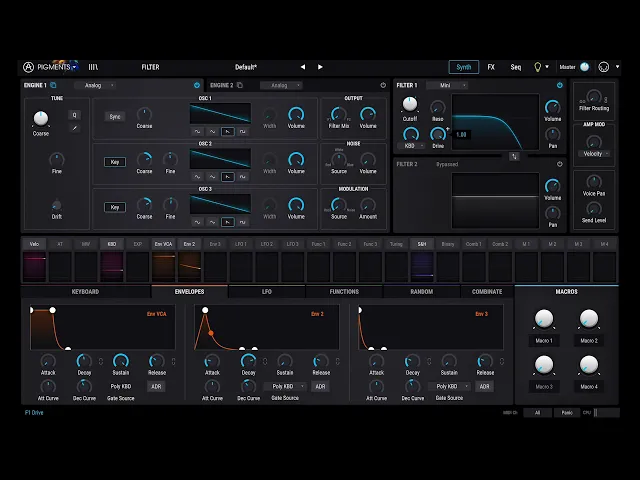Open the LFO modulation tab

click(267, 291)
